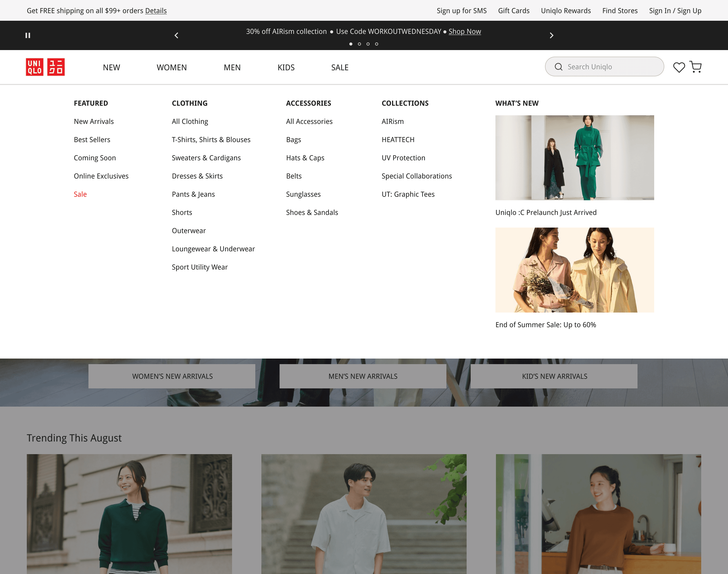Image resolution: width=728 pixels, height=574 pixels.
Task: Open the Sweaters & Cardigans category
Action: pos(206,158)
